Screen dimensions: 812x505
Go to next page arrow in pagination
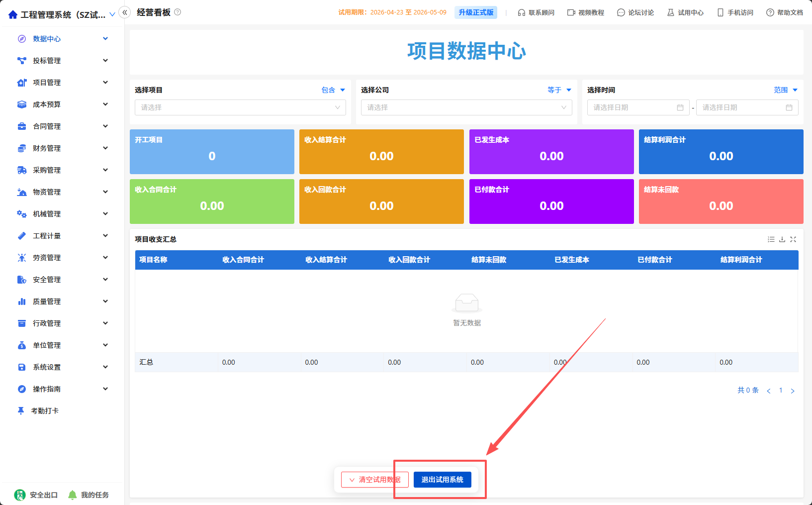793,391
